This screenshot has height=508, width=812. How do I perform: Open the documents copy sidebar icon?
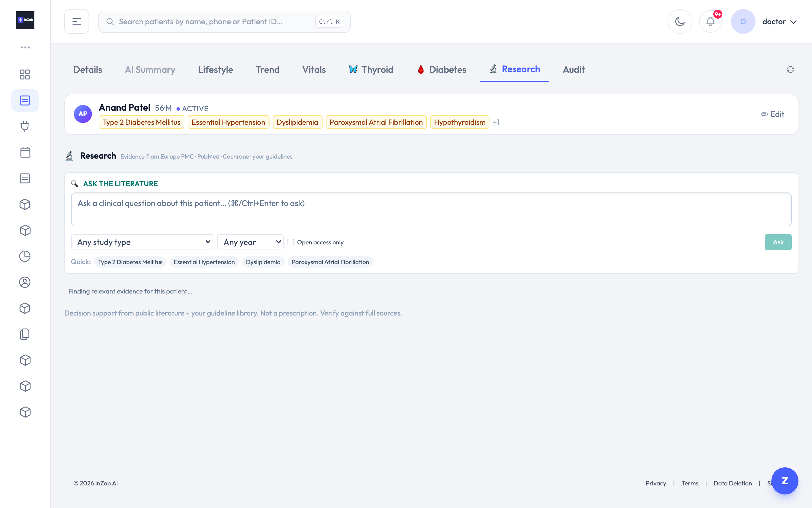pos(25,334)
